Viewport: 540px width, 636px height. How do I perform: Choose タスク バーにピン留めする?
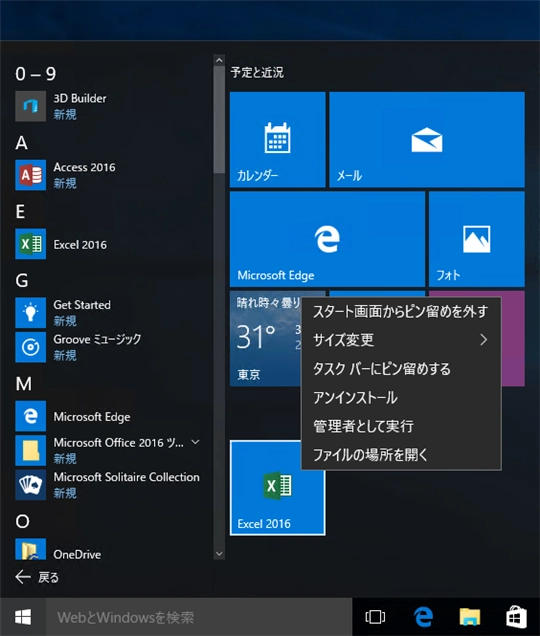click(401, 369)
